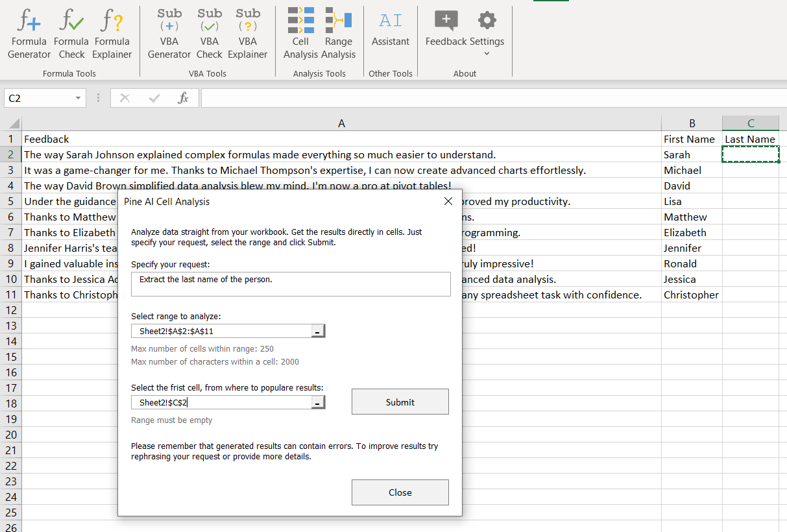Expand the Settings dropdown chevron
The width and height of the screenshot is (787, 532).
coord(487,53)
